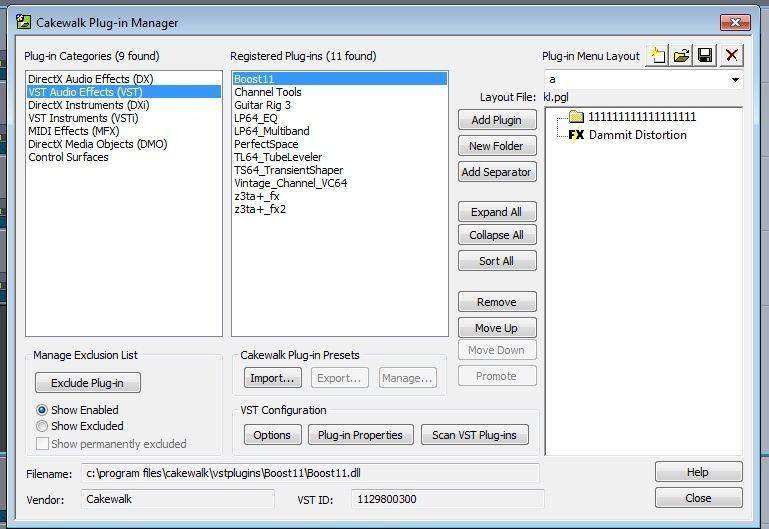Select PerfectSpace plug-in
769x529 pixels.
click(x=340, y=144)
